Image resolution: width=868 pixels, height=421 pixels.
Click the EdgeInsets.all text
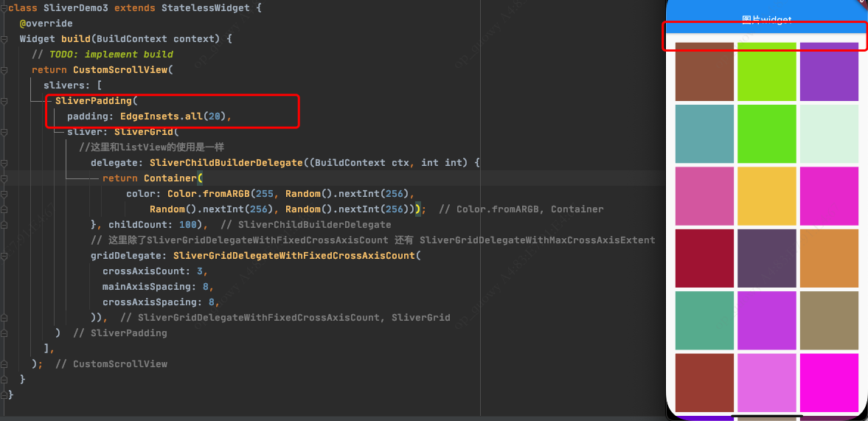[x=161, y=116]
